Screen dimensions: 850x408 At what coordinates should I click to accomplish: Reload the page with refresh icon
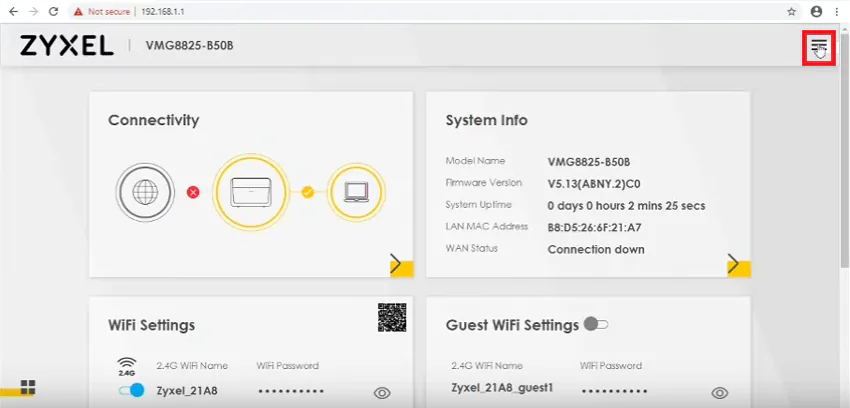(53, 11)
